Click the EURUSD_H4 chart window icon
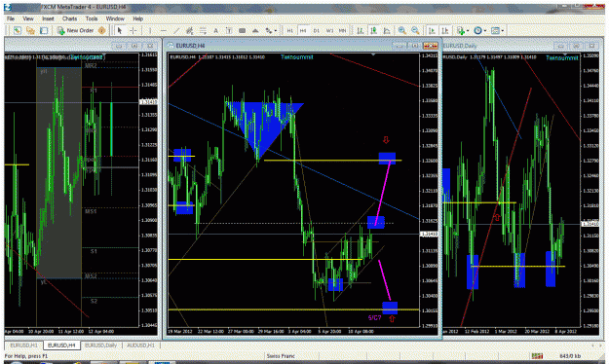609x364 pixels. (171, 46)
